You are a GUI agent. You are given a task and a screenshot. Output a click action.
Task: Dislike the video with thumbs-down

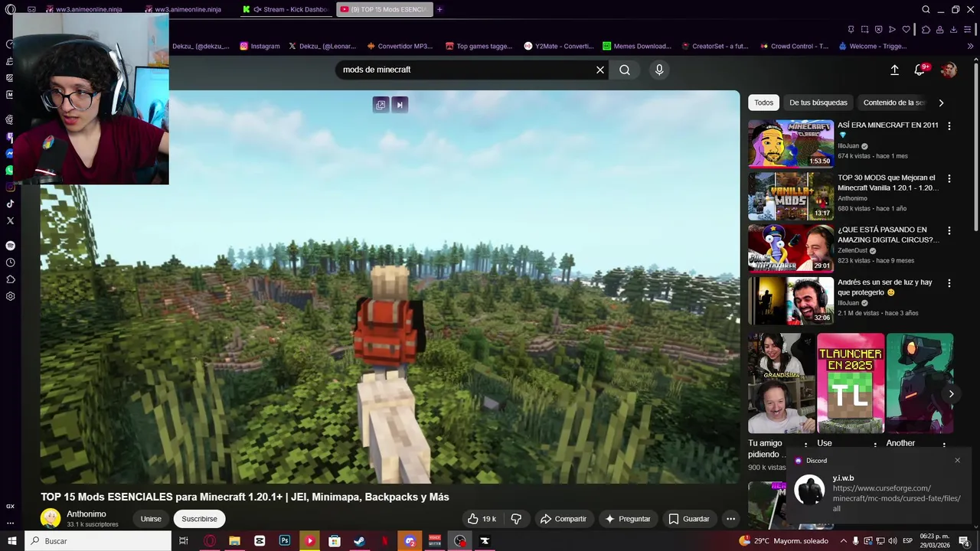tap(516, 519)
